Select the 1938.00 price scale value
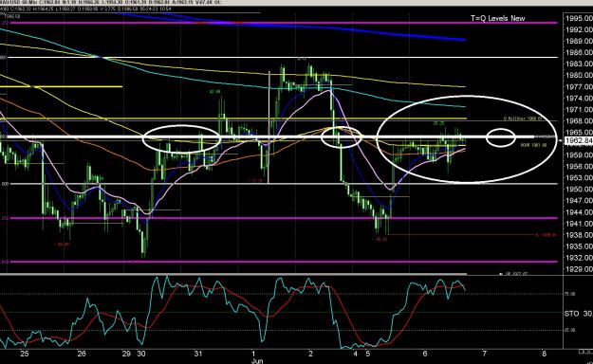The height and width of the screenshot is (364, 593). (x=579, y=235)
